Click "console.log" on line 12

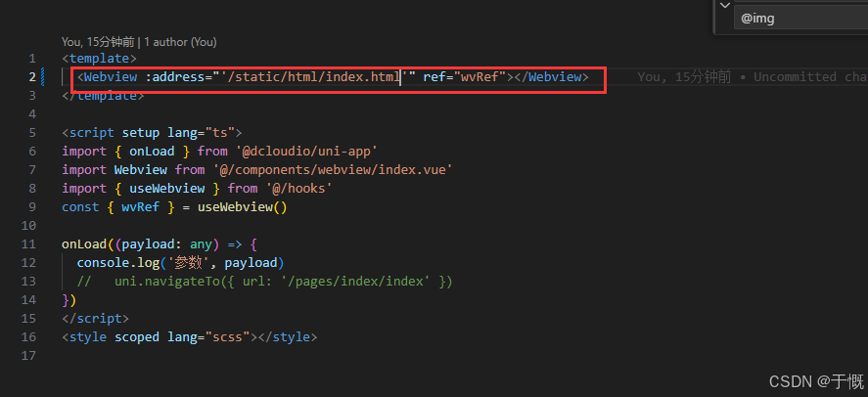[x=117, y=263]
